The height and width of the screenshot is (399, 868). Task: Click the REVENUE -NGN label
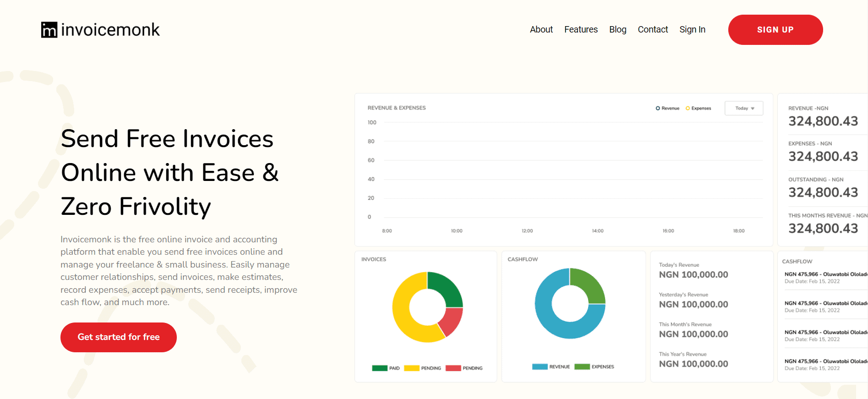coord(808,109)
